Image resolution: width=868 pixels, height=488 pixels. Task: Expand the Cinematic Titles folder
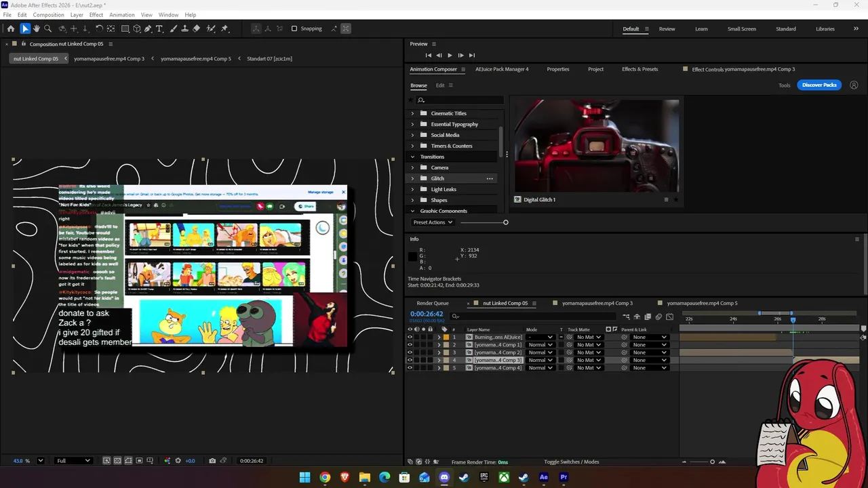412,113
